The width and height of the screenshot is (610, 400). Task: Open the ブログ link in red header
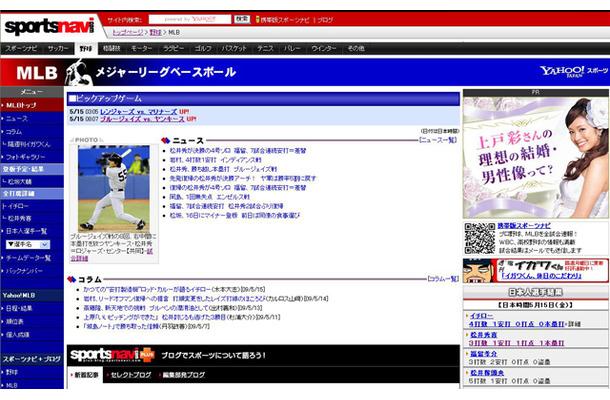pos(325,19)
